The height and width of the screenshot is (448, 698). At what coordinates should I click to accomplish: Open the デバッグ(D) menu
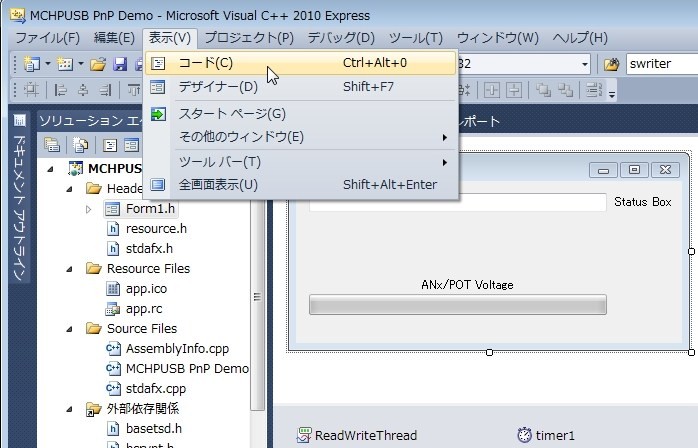[341, 38]
